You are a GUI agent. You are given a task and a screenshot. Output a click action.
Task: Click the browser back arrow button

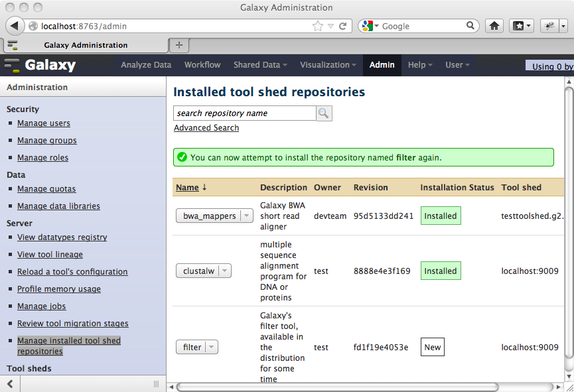click(x=15, y=26)
